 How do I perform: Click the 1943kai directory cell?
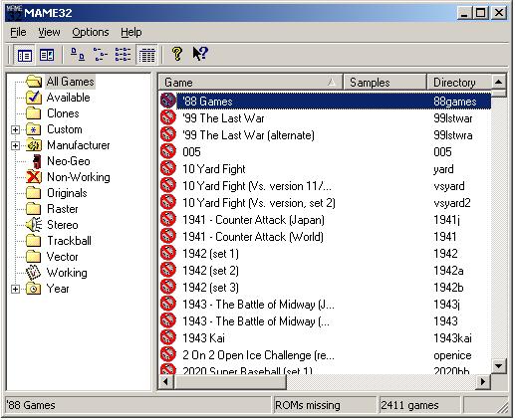coord(452,338)
